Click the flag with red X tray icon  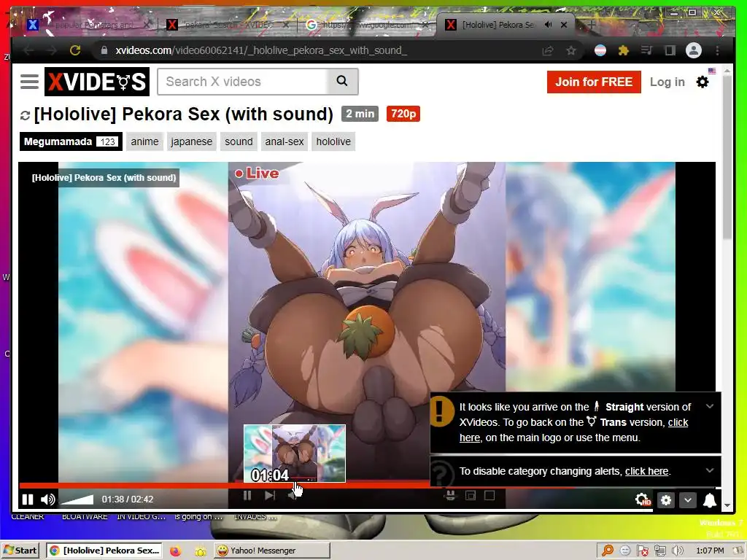(642, 551)
